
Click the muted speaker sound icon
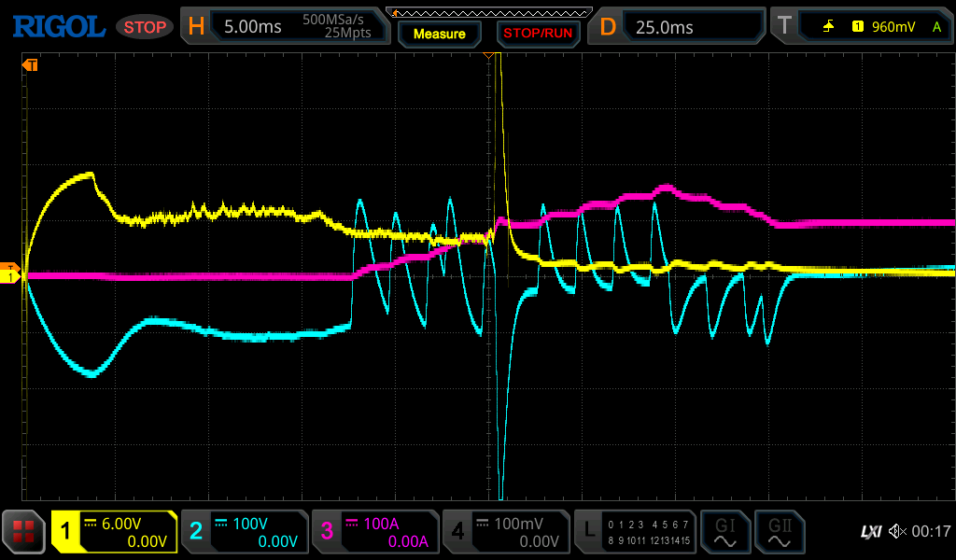pyautogui.click(x=896, y=532)
